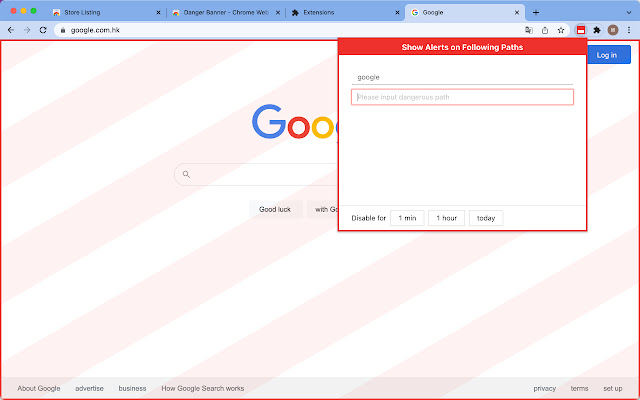This screenshot has width=640, height=400.
Task: Close the Store Listing tab
Action: coord(158,13)
